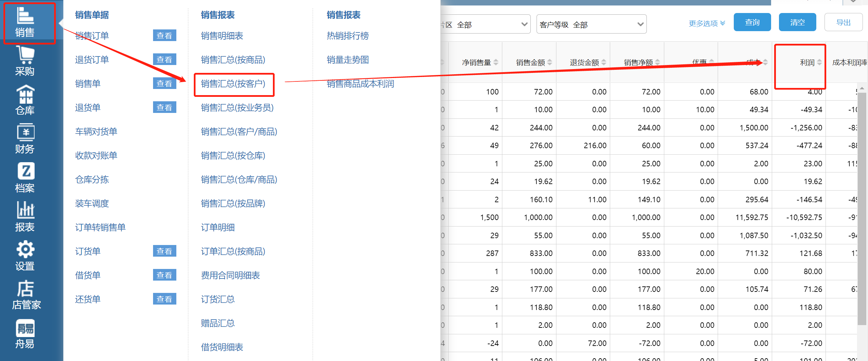Open 订单汇总(按商品) report
Screen dimensions: 868x361
point(233,251)
